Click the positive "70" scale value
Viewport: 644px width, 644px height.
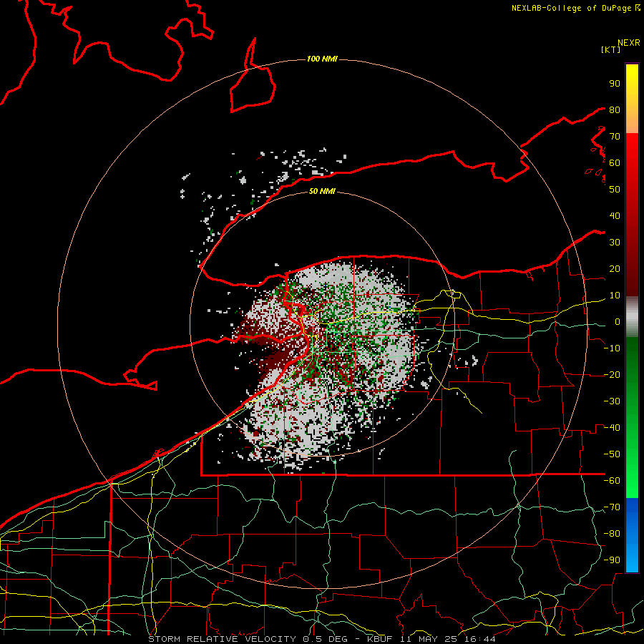coord(615,137)
